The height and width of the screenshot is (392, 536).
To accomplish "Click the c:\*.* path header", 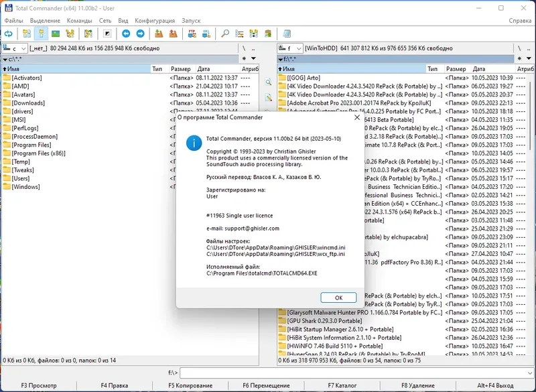I will (x=121, y=59).
